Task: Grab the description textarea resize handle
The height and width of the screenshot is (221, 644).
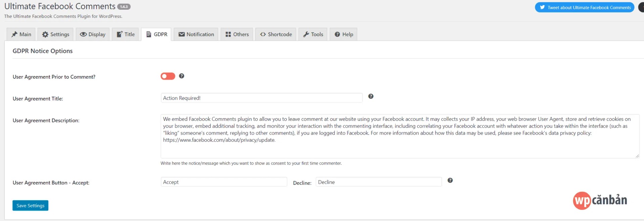Action: pos(637,156)
